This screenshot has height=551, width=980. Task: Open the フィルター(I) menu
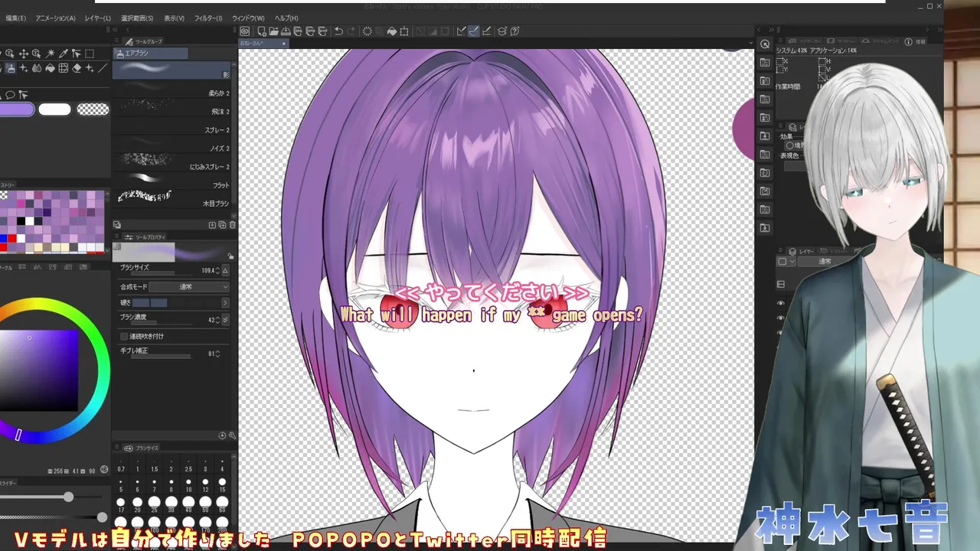[x=207, y=18]
